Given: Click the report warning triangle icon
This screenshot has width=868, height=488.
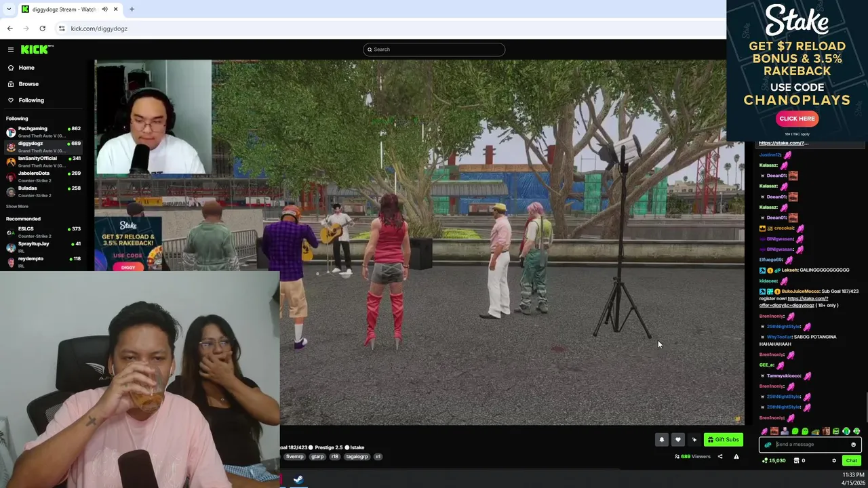Looking at the screenshot, I should (736, 457).
